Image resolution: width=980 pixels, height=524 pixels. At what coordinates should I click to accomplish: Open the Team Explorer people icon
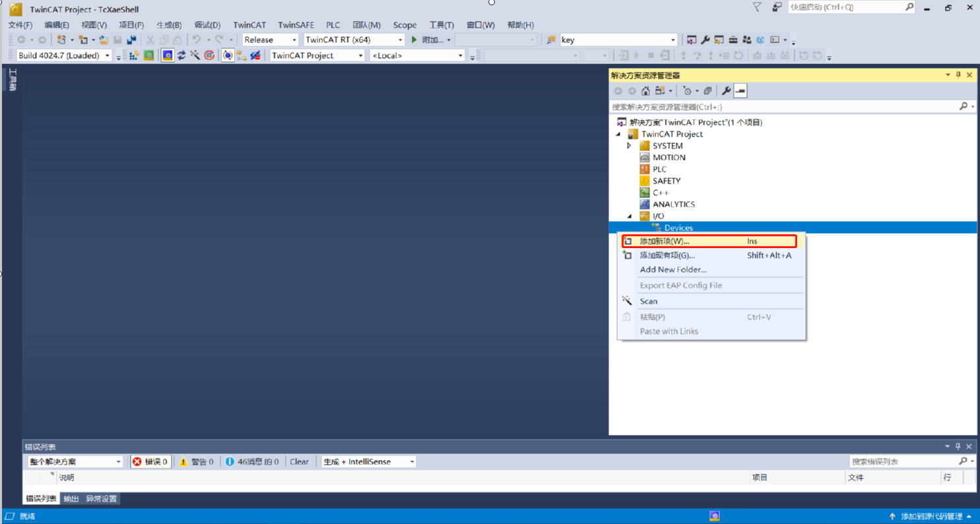click(746, 40)
